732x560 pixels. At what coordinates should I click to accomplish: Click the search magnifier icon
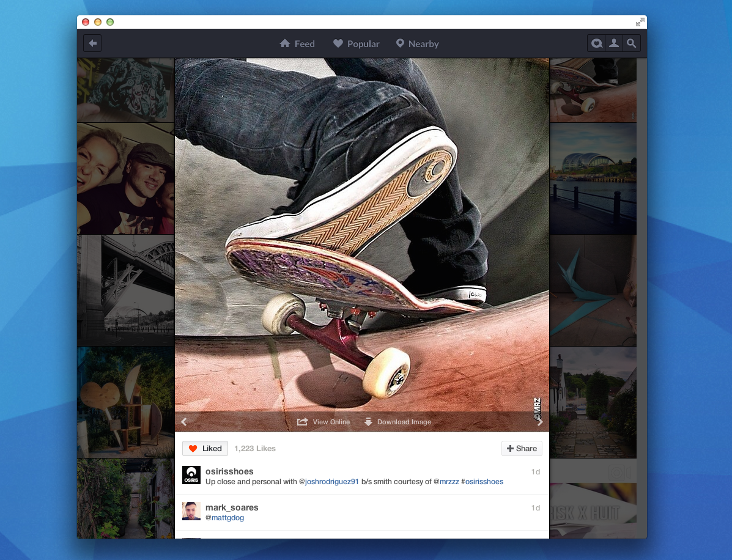click(632, 43)
